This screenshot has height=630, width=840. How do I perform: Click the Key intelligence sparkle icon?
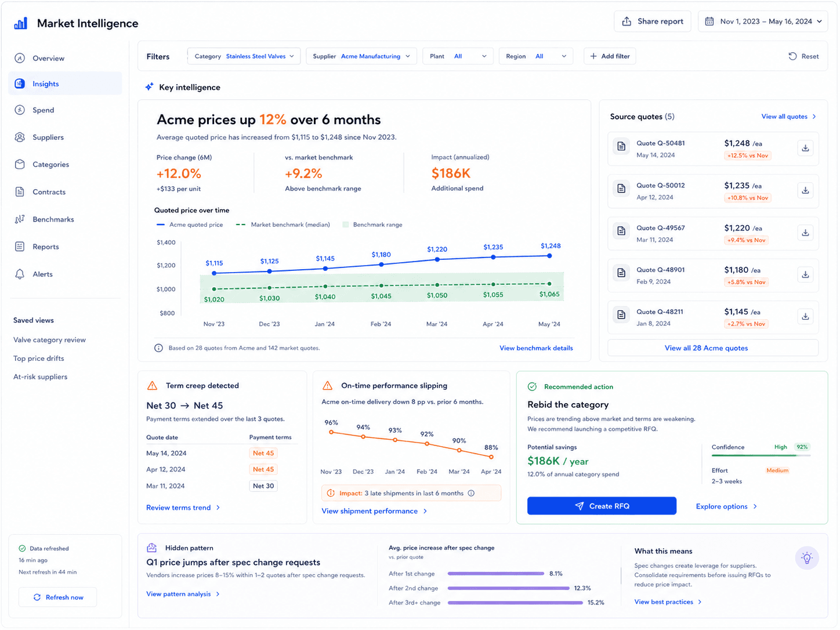coord(150,87)
